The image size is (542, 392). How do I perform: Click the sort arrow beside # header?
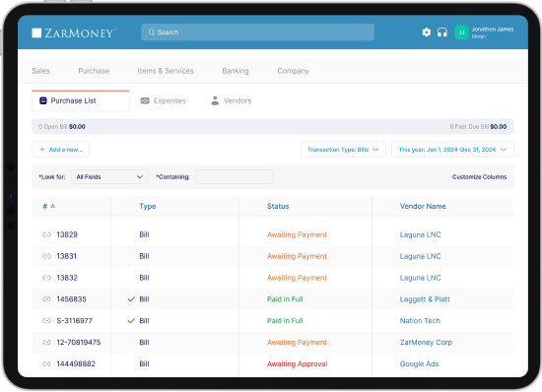point(53,206)
